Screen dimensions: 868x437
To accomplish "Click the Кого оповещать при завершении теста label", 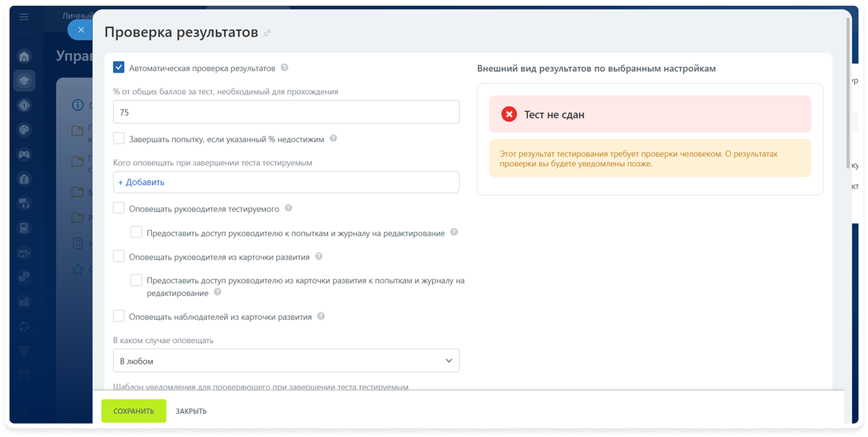I will (x=212, y=163).
